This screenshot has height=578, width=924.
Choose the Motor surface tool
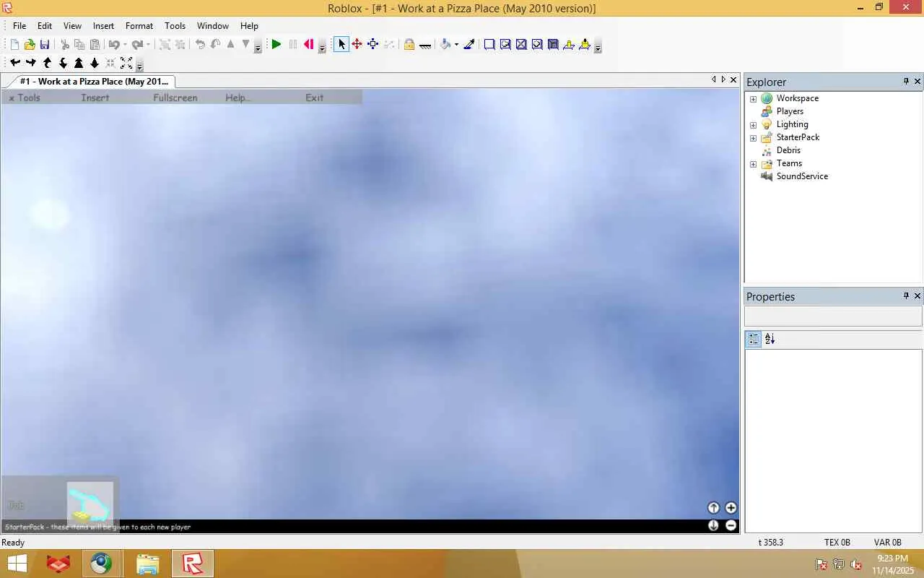tap(585, 45)
